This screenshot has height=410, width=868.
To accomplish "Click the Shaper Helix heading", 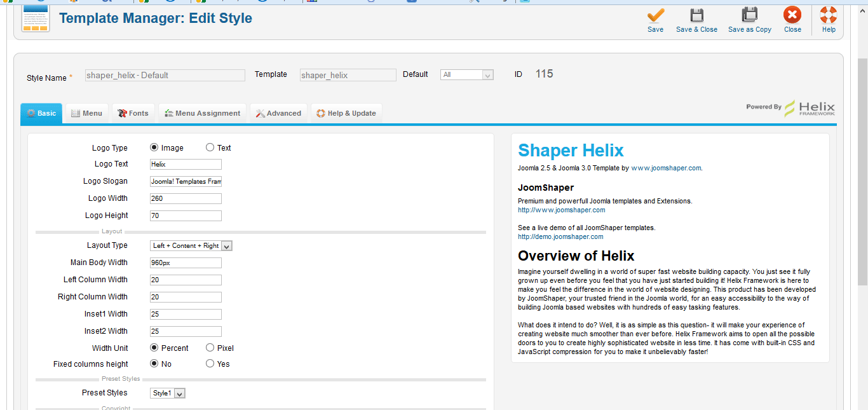I will tap(571, 151).
